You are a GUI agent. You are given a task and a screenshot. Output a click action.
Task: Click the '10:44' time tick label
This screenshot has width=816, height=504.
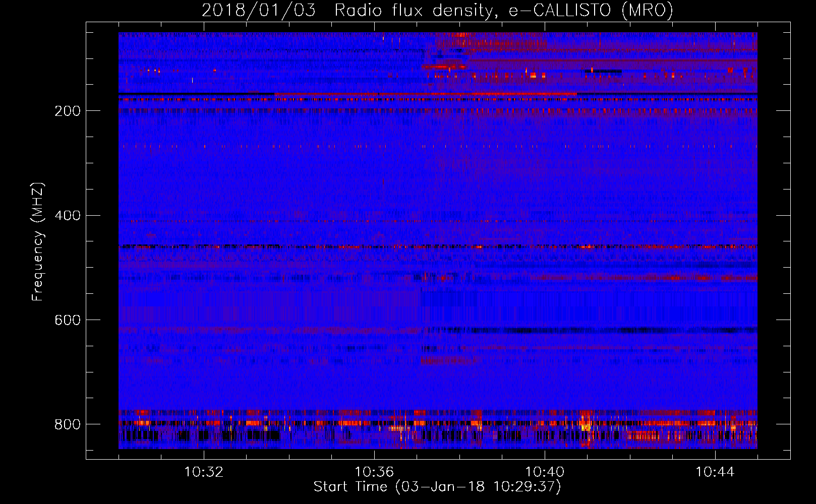(x=715, y=472)
